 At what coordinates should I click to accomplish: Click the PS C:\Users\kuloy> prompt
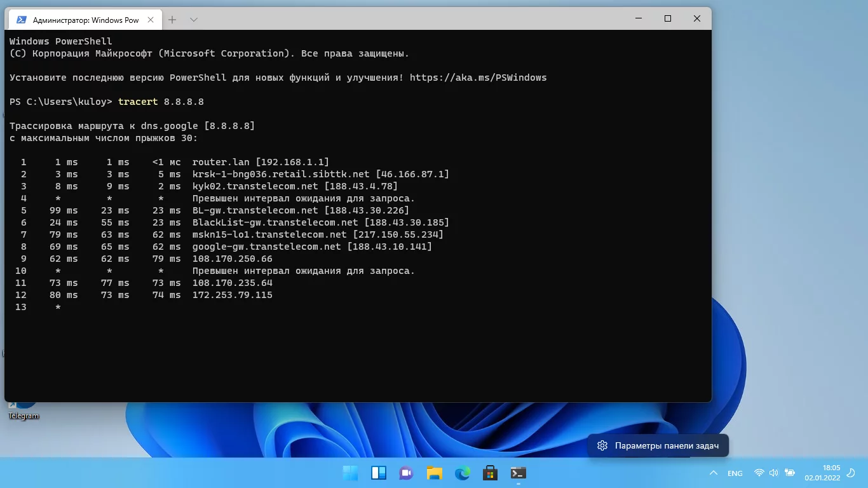click(61, 102)
